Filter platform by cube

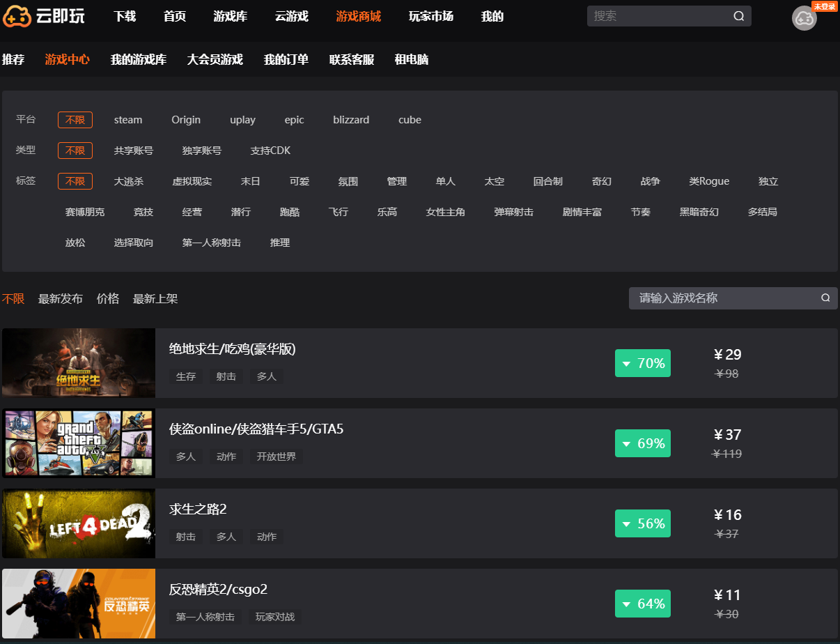pos(410,120)
